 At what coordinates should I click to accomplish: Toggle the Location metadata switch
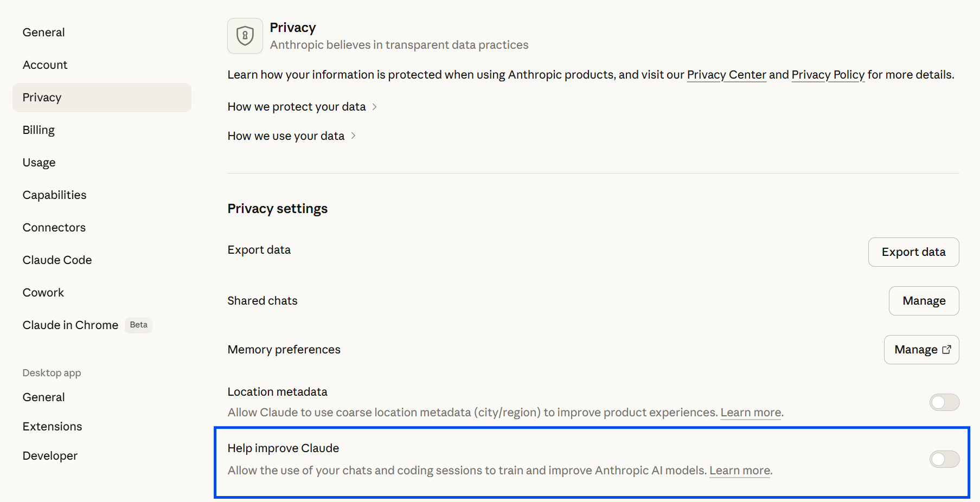pos(944,402)
